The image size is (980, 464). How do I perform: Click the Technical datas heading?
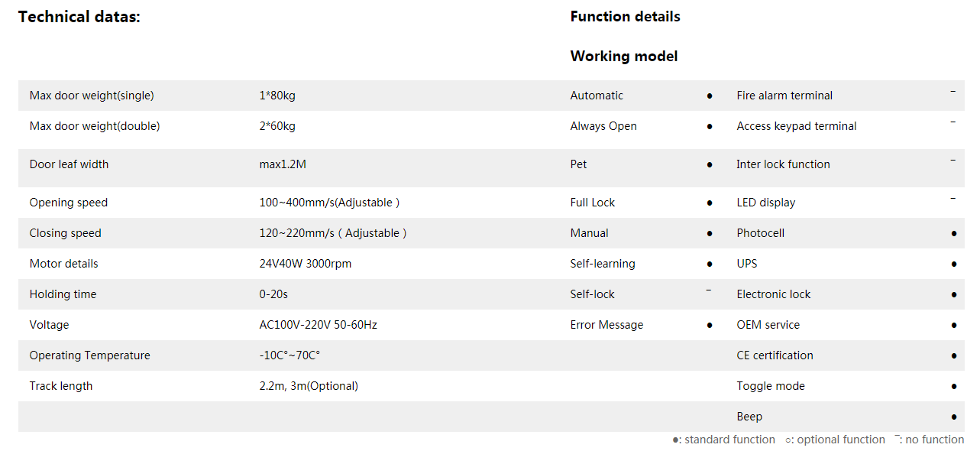79,17
